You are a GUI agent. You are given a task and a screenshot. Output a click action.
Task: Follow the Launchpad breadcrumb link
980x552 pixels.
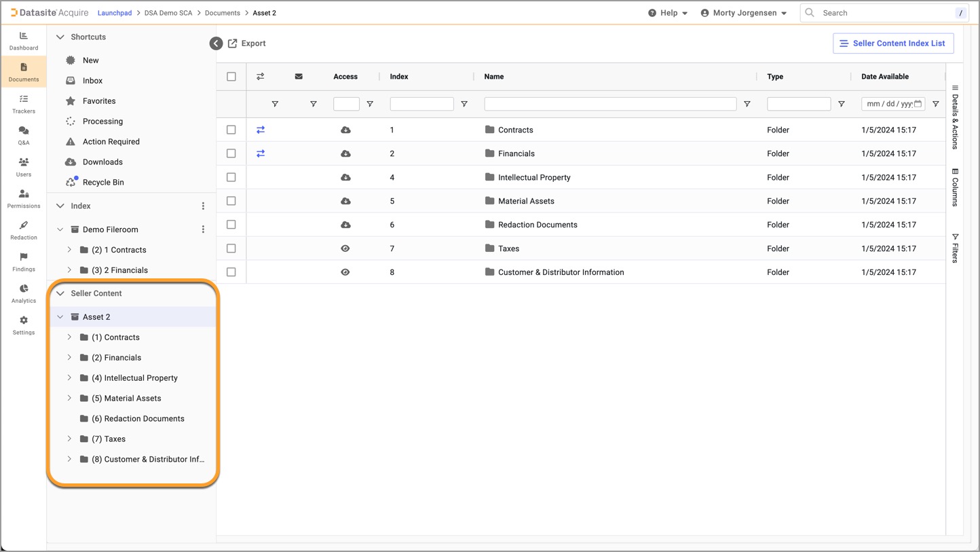coord(115,13)
